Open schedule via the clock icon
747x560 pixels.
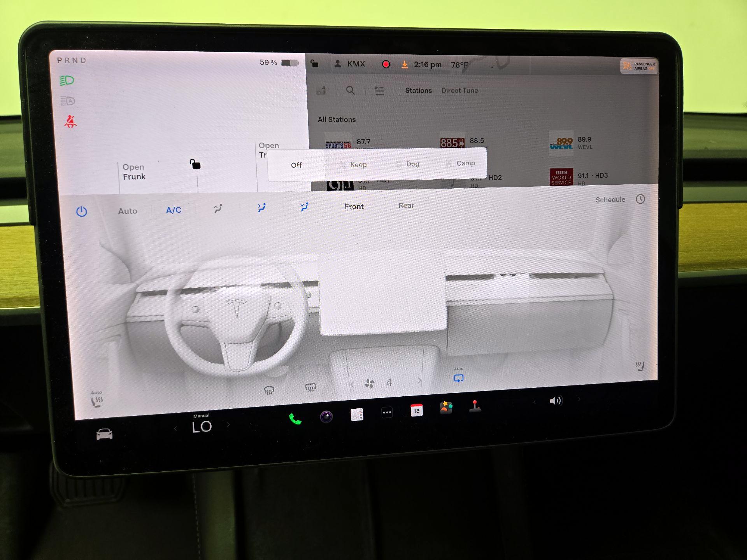(x=640, y=199)
